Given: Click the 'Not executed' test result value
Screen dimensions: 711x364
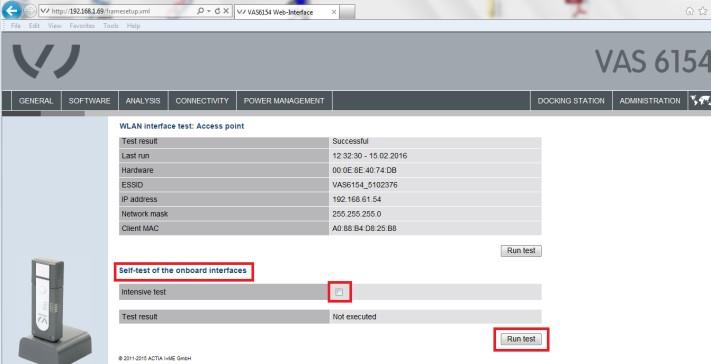Looking at the screenshot, I should (x=354, y=317).
